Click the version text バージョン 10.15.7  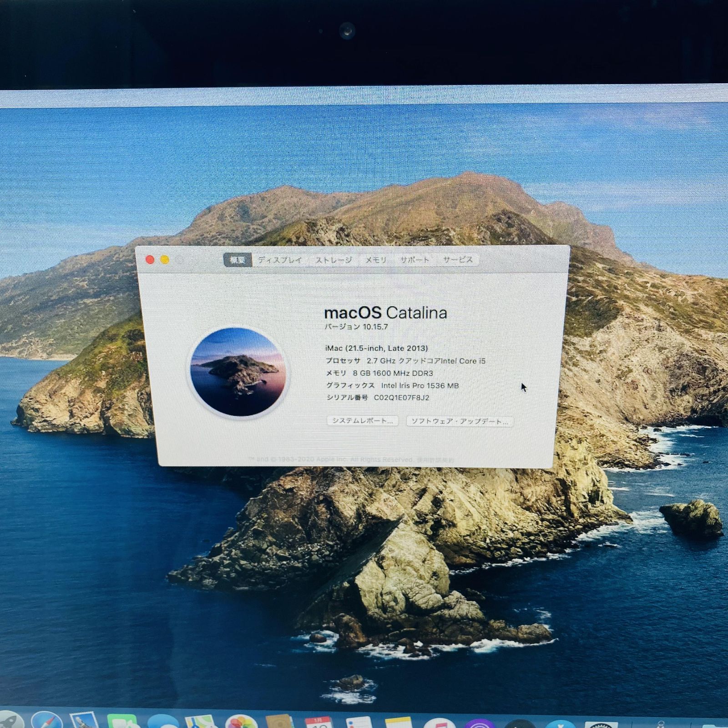coord(356,327)
